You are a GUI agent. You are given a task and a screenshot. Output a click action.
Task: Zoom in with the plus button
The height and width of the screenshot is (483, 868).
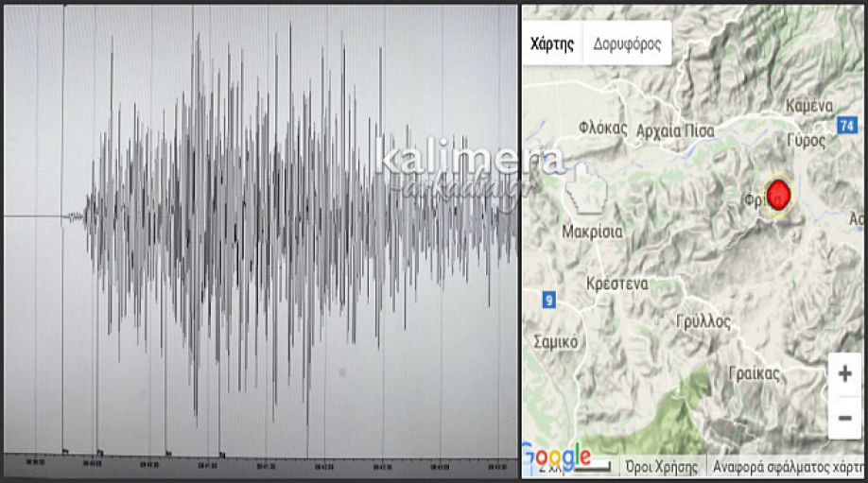point(844,373)
